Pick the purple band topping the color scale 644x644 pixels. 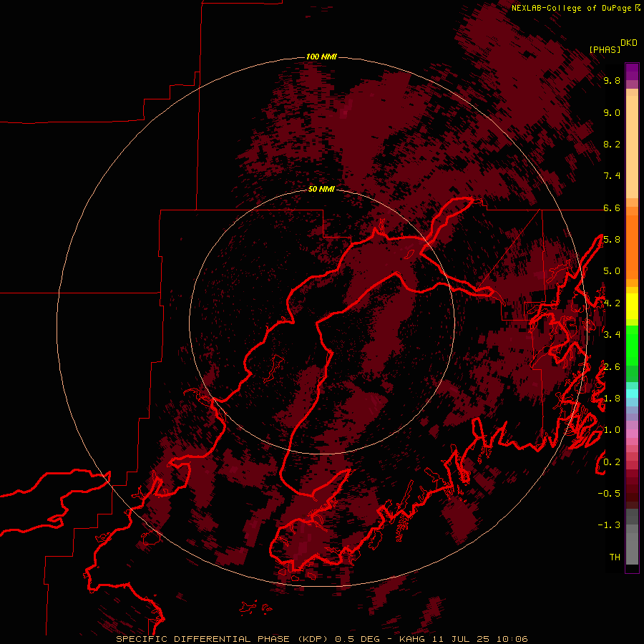[632, 72]
